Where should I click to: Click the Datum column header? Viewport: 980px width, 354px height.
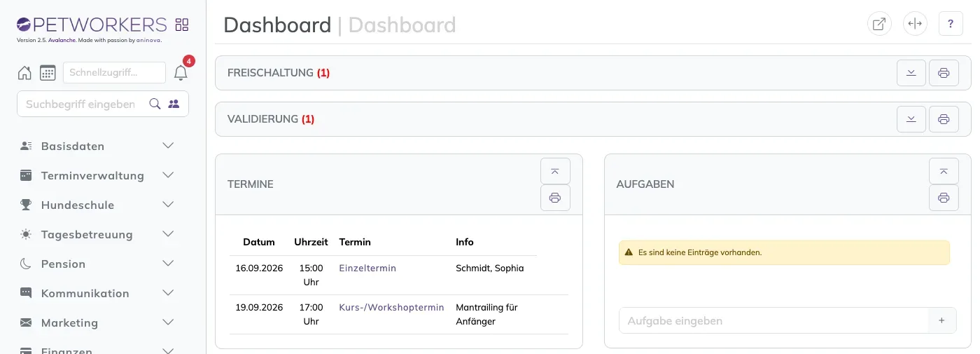tap(259, 242)
